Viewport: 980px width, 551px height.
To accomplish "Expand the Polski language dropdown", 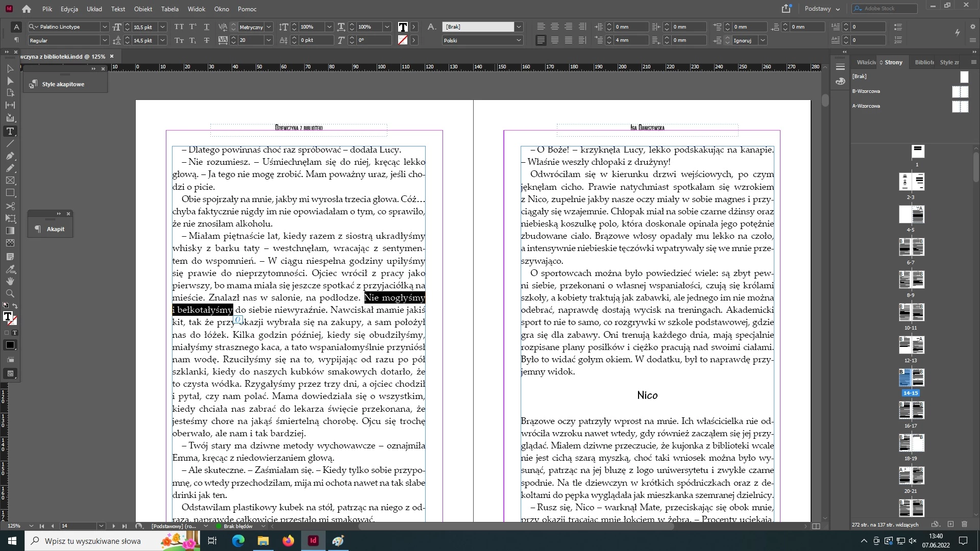I will click(519, 40).
